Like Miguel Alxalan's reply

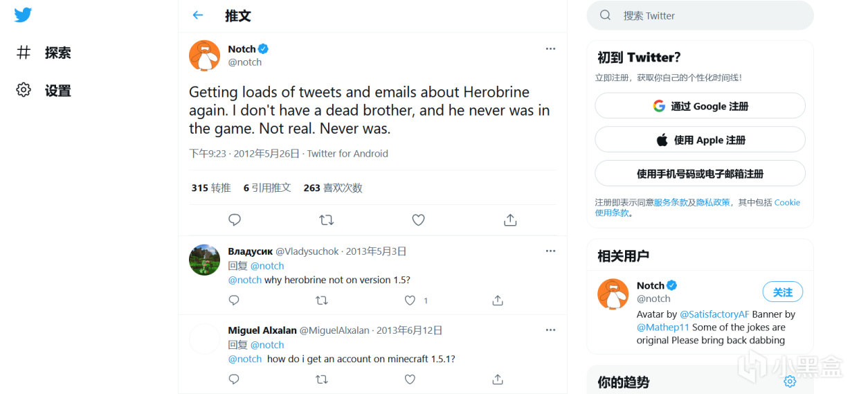(410, 379)
